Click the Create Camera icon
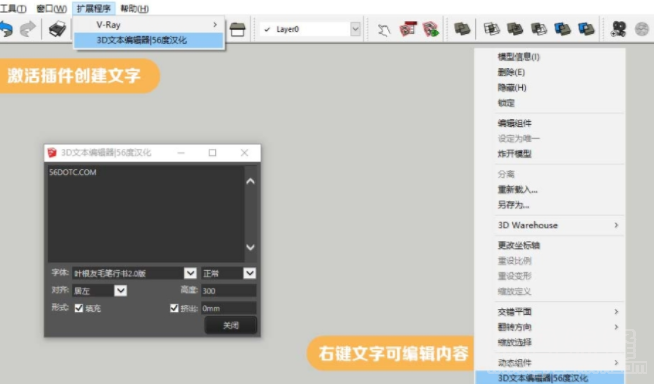Screen dimensions: 655x384 (x=618, y=29)
